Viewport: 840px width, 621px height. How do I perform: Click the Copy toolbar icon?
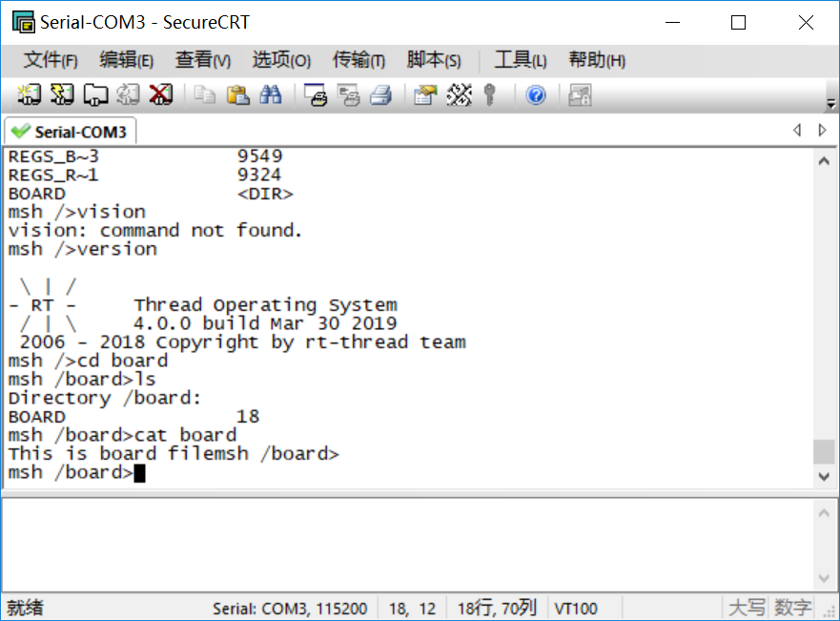coord(204,94)
